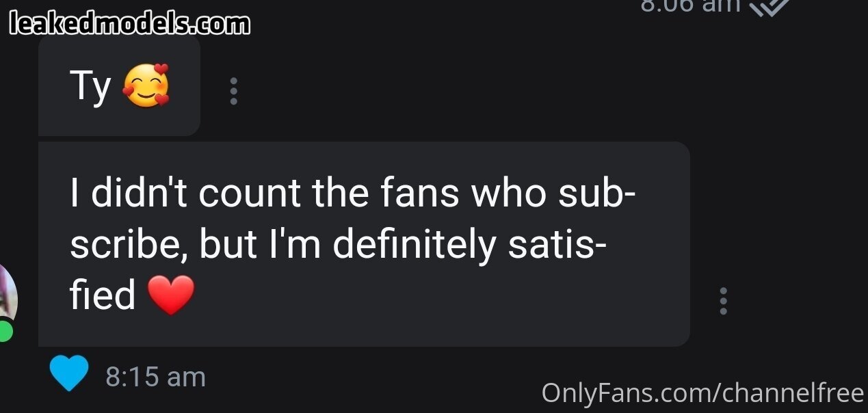The image size is (868, 413).
Task: Click the word "count" in the message
Action: pos(250,194)
